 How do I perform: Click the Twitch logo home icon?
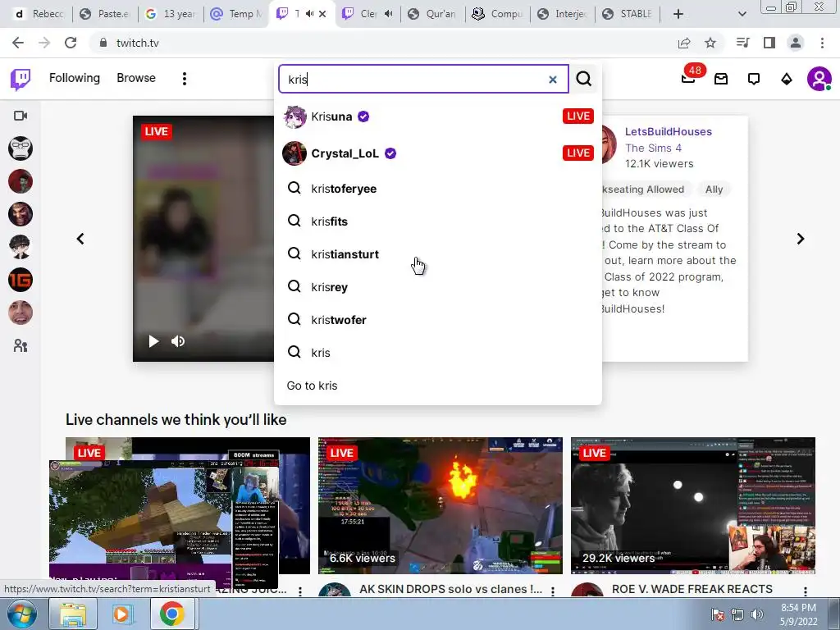21,80
